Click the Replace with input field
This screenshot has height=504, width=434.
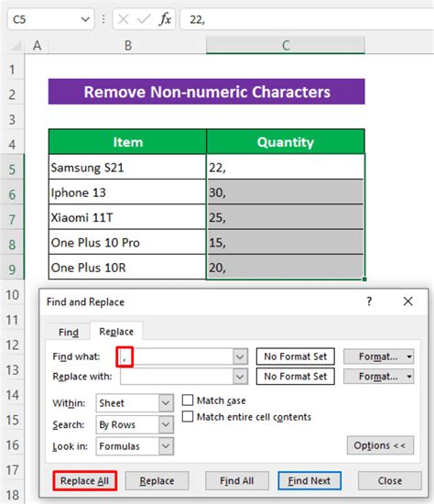point(177,377)
